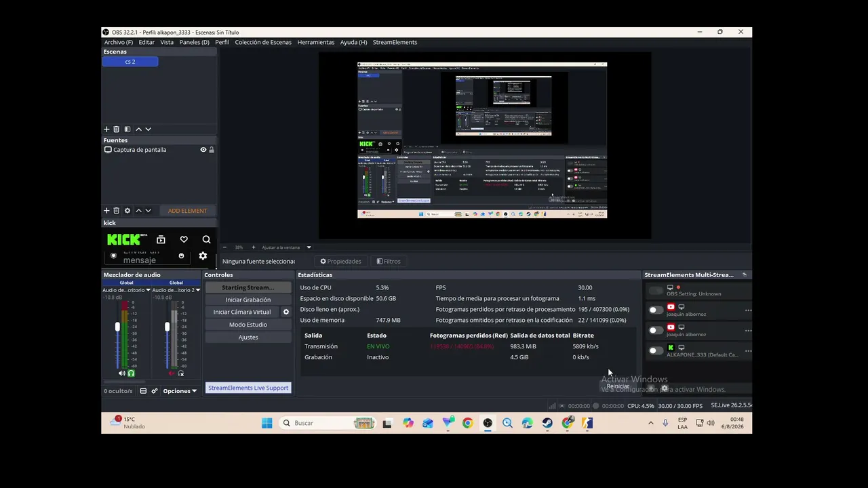This screenshot has height=488, width=868.
Task: Zoom in the preview with the plus icon
Action: click(x=254, y=247)
